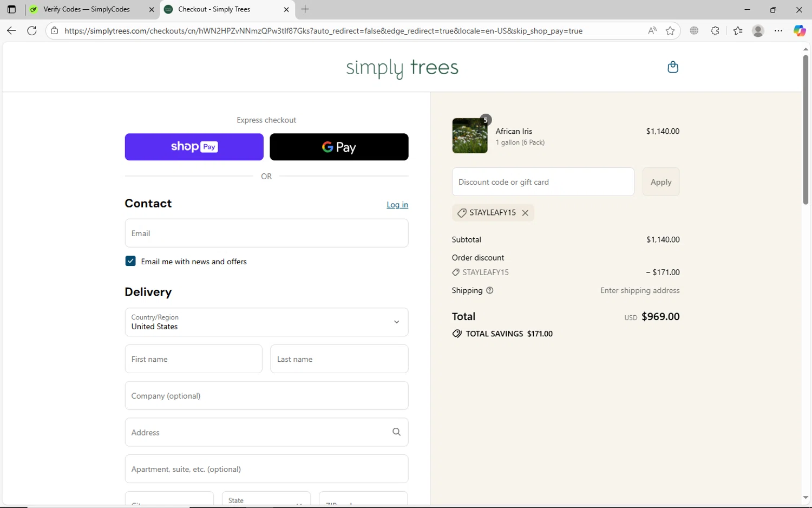Remove the STAYLEAFY15 discount code tag
Image resolution: width=812 pixels, height=508 pixels.
525,213
